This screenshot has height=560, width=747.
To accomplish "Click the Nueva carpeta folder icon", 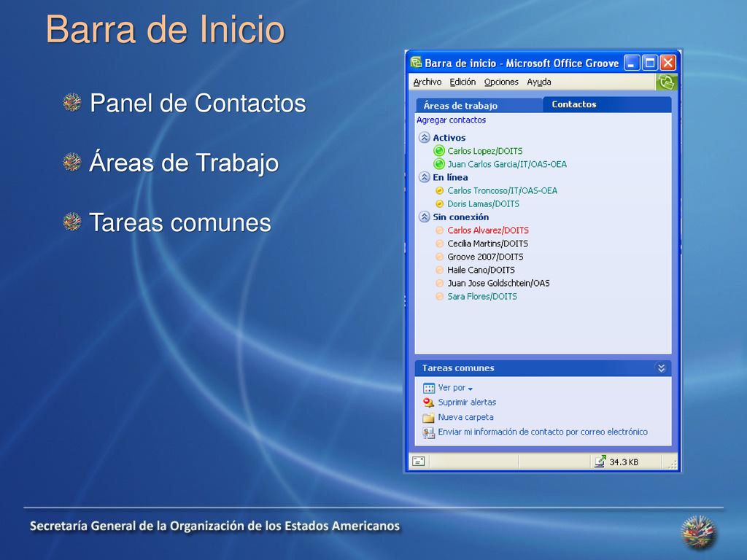I will click(x=429, y=418).
